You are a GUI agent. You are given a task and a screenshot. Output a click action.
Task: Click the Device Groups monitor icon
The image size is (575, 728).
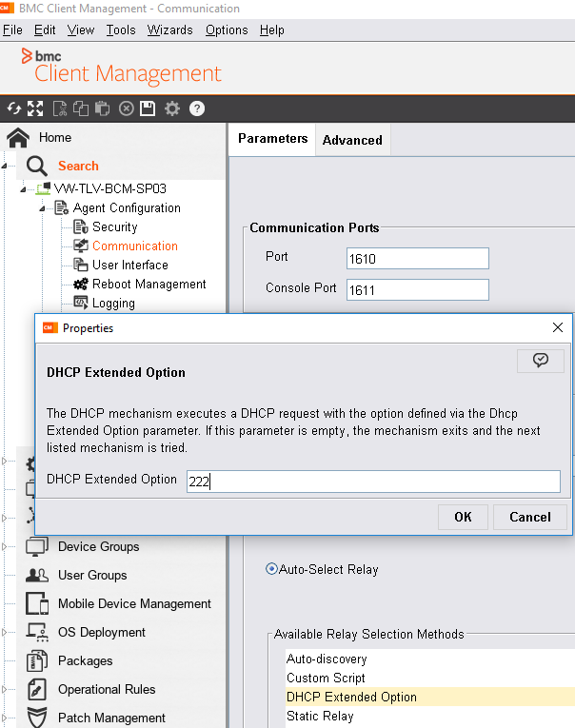(37, 547)
